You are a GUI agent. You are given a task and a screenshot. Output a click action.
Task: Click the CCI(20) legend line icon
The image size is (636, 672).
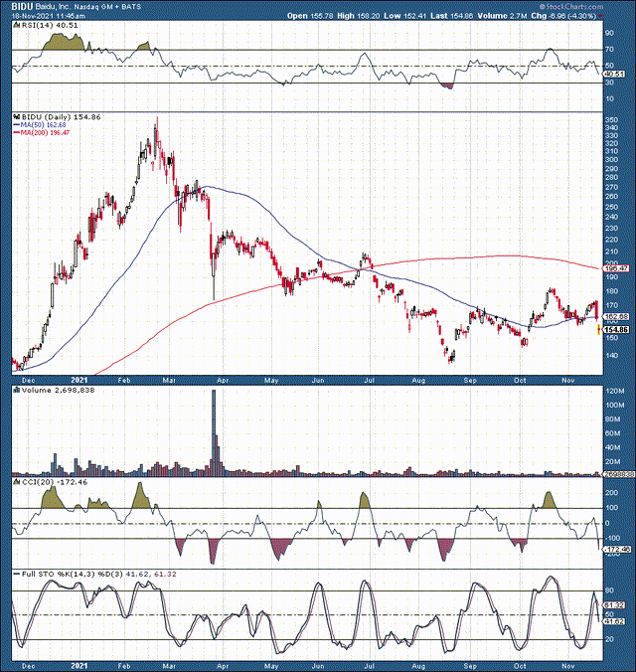tap(17, 482)
